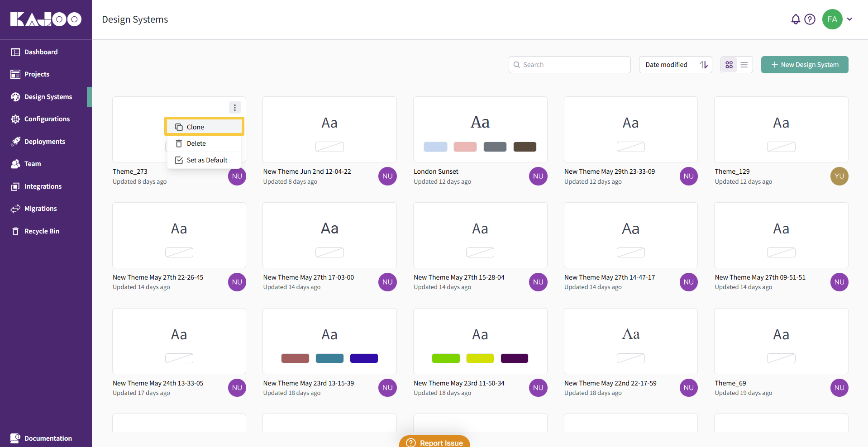The image size is (868, 447).
Task: Open the notifications bell icon
Action: [795, 19]
